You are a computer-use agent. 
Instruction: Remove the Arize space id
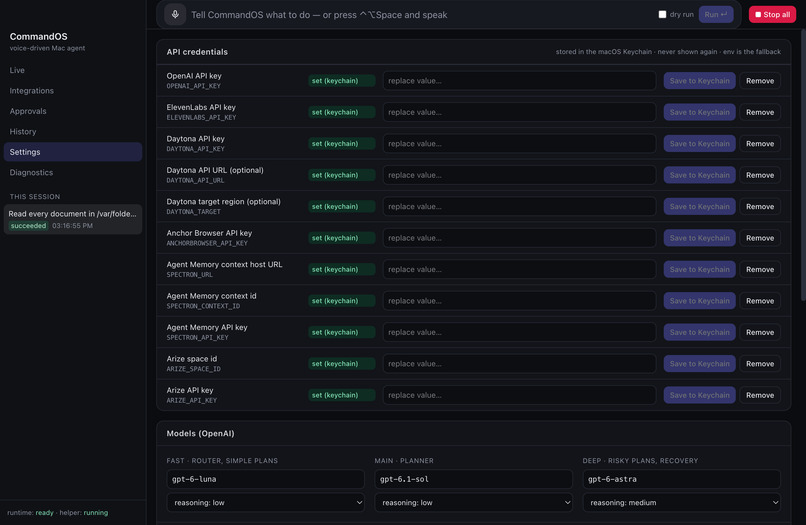pos(760,364)
